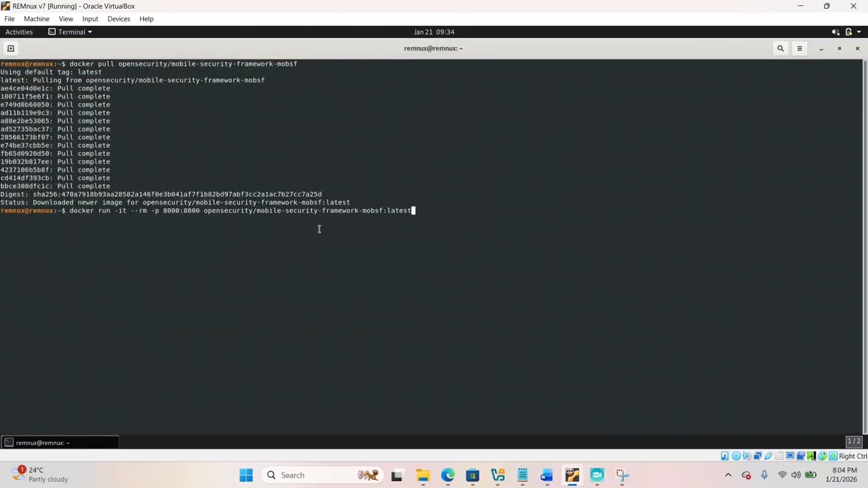Open the volume icon in GNOME top bar
Viewport: 868px width, 488px height.
click(835, 32)
